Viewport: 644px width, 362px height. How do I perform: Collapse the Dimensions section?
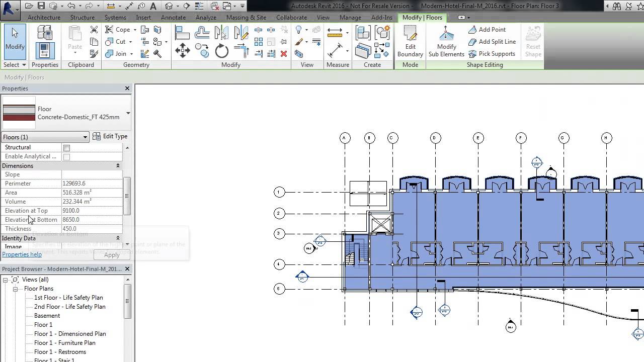coord(118,166)
